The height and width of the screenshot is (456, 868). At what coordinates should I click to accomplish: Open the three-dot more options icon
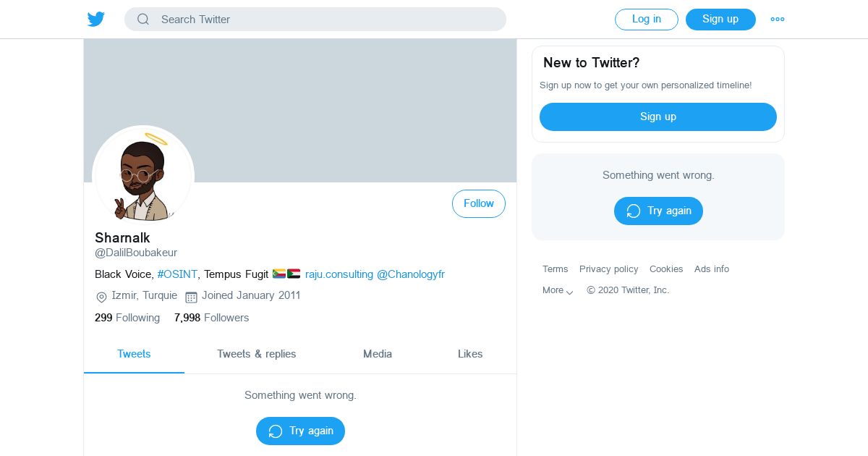[778, 20]
